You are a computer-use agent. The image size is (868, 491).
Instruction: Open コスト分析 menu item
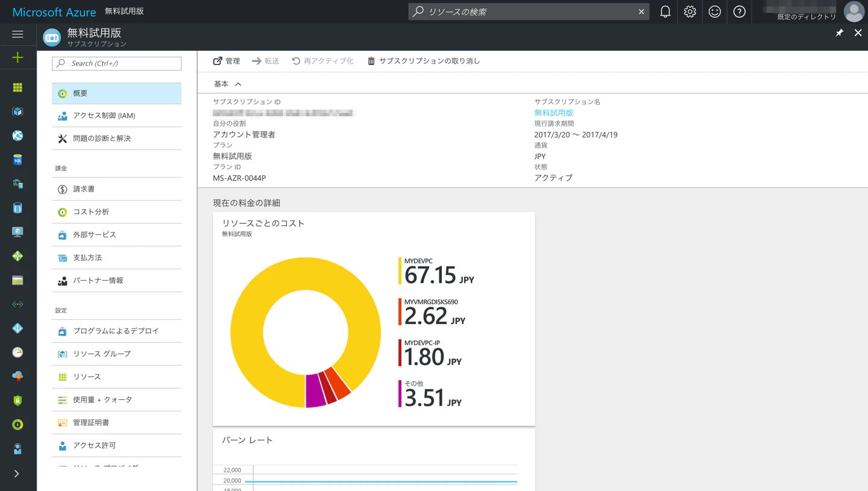[x=116, y=212]
